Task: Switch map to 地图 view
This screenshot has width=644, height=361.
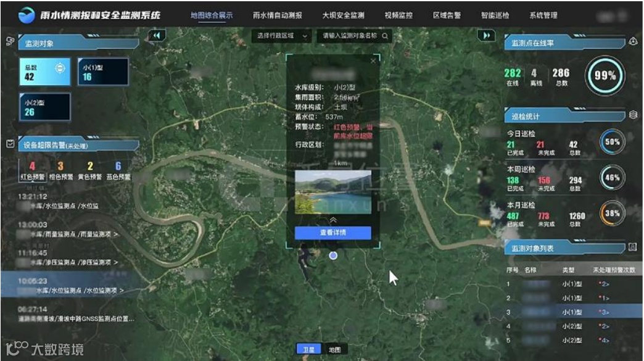Action: pos(335,349)
